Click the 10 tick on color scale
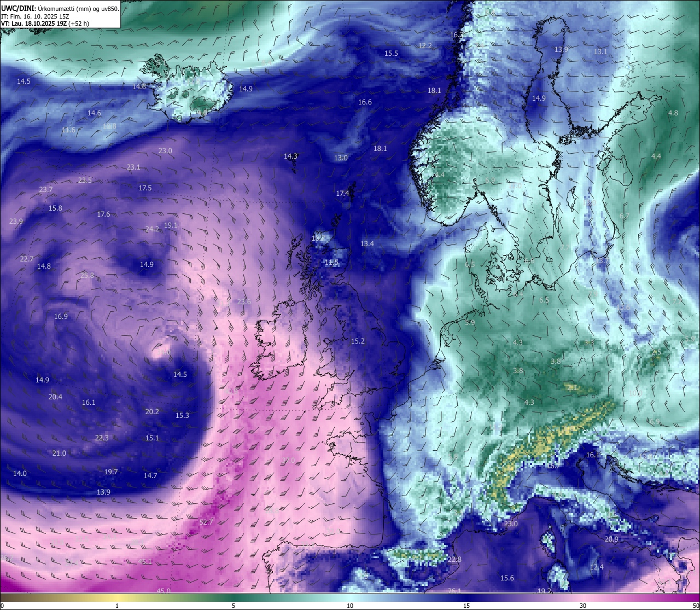 point(350,606)
